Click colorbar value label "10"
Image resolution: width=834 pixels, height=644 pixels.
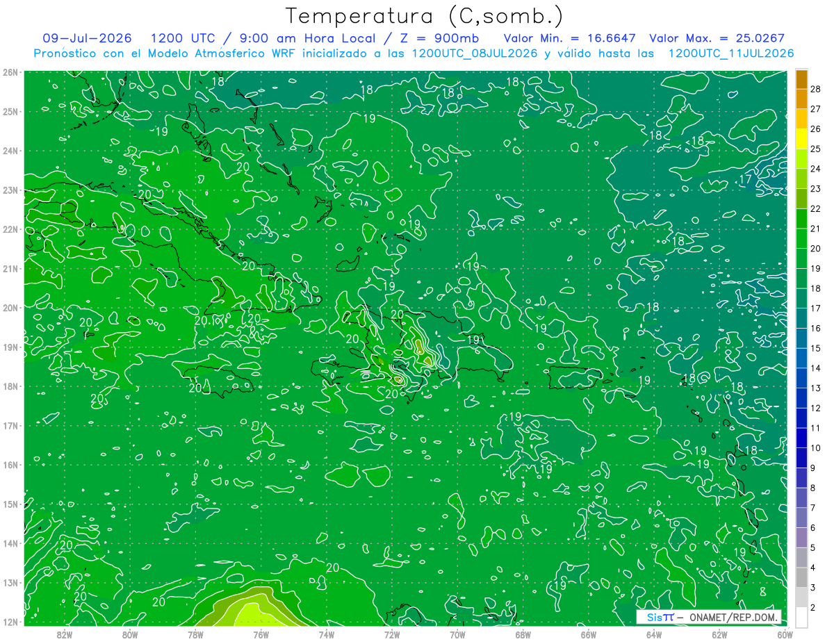(x=815, y=448)
